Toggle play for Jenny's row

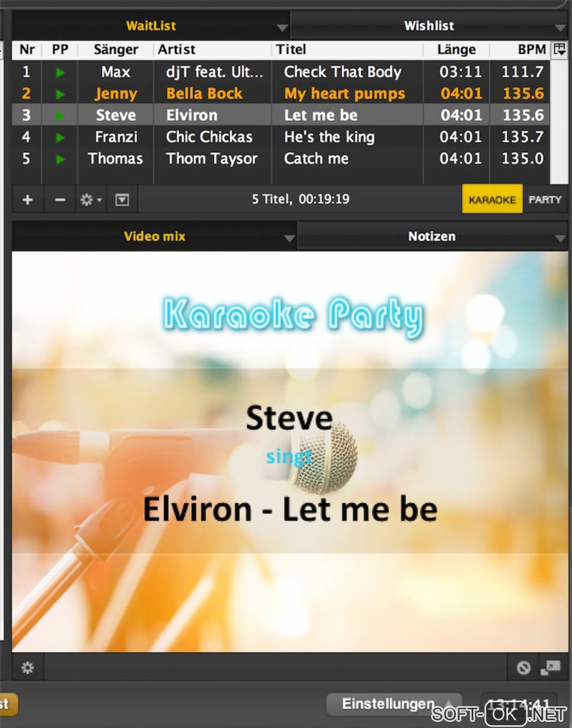pos(60,94)
